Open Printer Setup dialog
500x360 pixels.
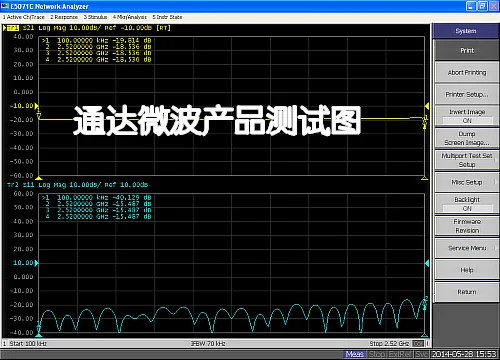tap(467, 94)
